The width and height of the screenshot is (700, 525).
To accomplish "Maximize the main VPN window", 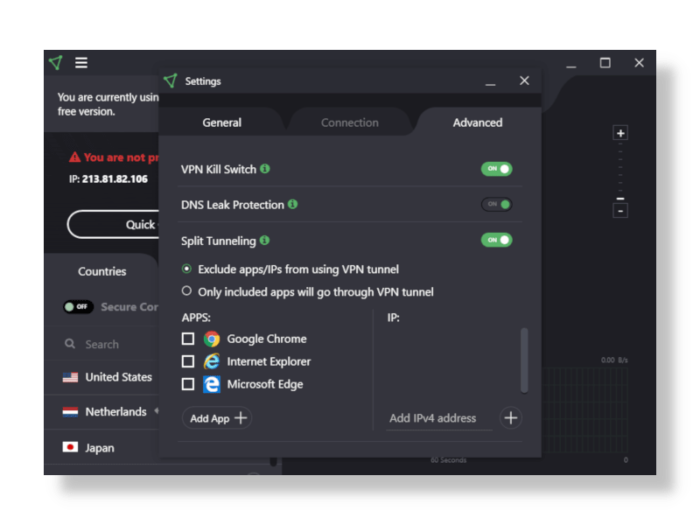I will [x=605, y=62].
